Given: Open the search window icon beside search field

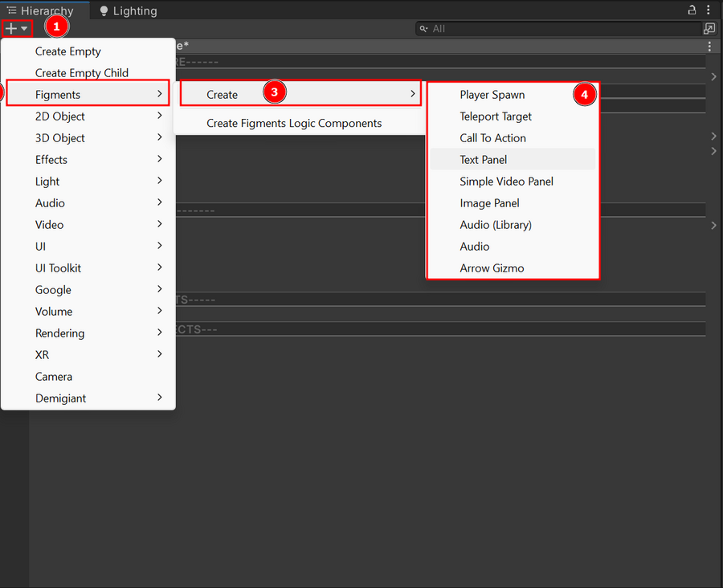Looking at the screenshot, I should coord(709,29).
